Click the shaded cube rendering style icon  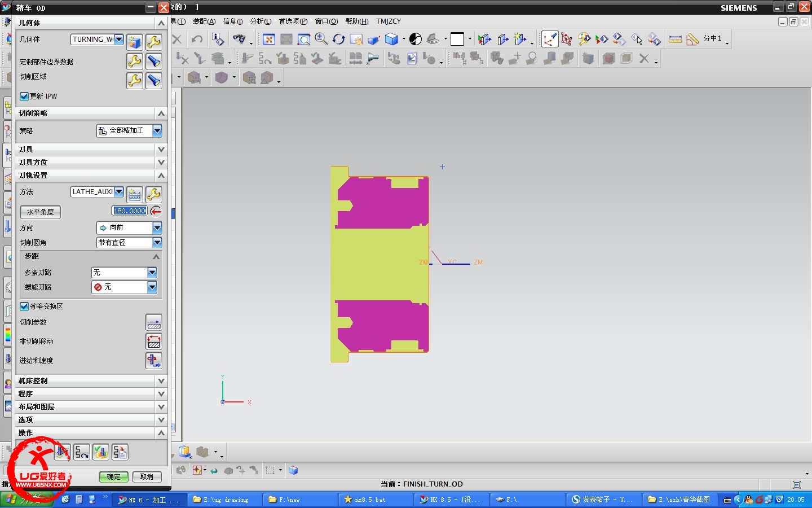tap(391, 40)
